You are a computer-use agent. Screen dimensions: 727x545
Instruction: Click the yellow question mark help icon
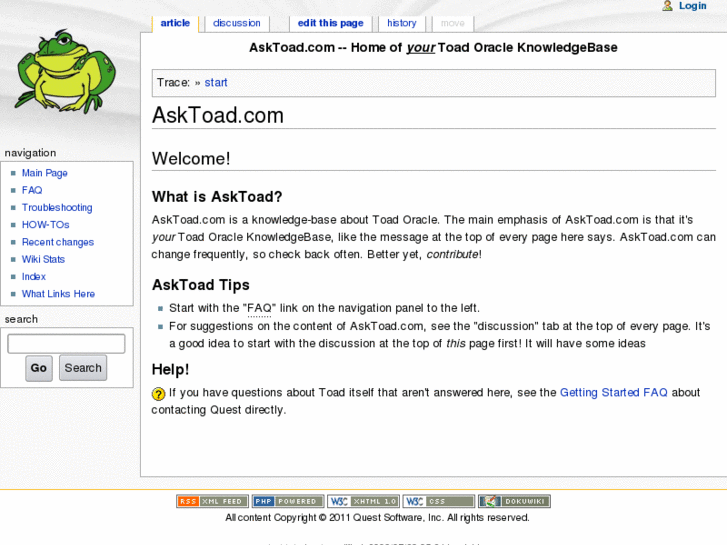(x=159, y=394)
